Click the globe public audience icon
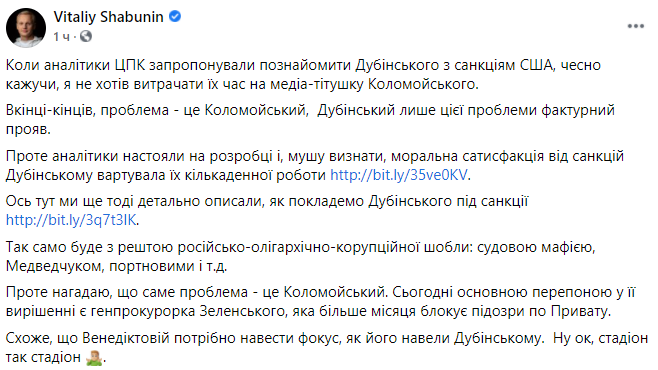The width and height of the screenshot is (658, 370). point(86,36)
